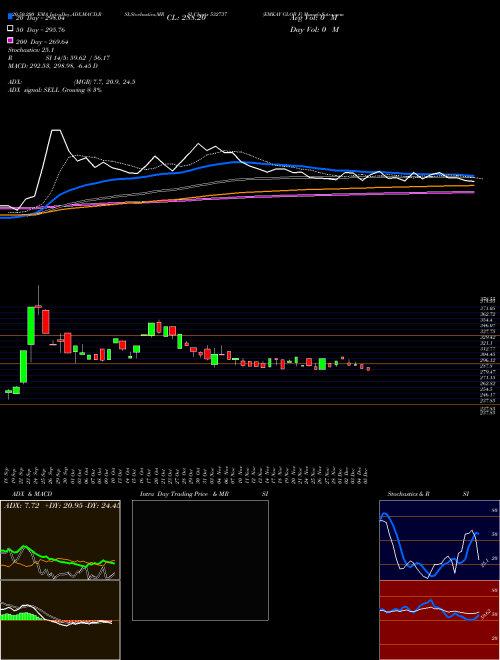Screen dimensions: 500x660
Task: Open the blue Stochastics chart panel
Action: pos(439,540)
